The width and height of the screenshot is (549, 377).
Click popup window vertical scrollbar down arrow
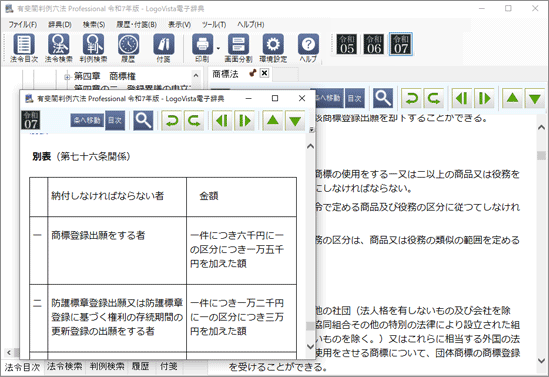click(310, 347)
